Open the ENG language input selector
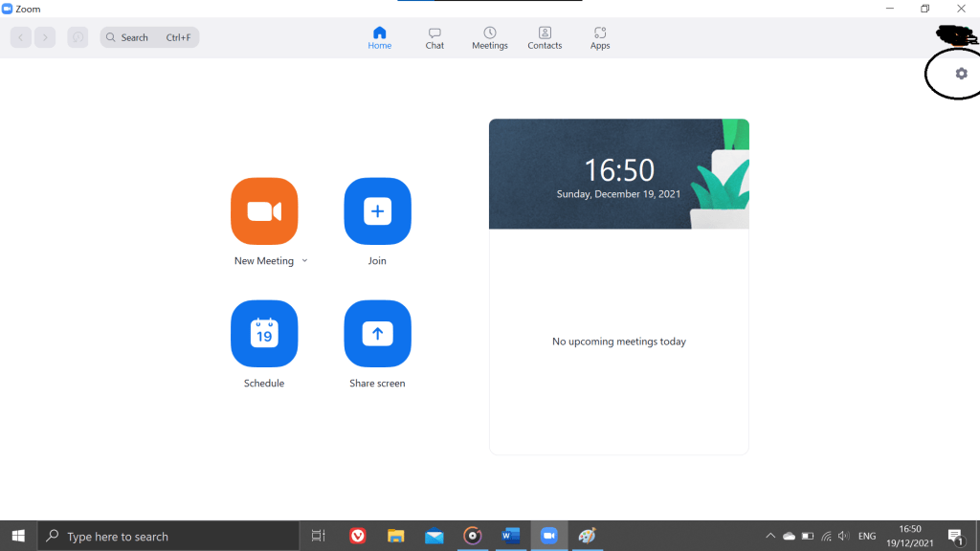This screenshot has width=980, height=551. pos(867,536)
